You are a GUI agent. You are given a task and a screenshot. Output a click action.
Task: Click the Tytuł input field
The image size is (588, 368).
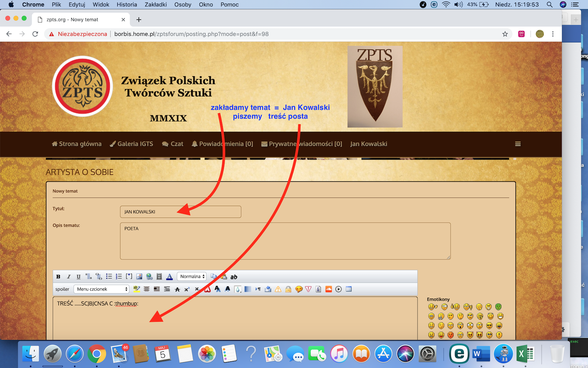coord(180,212)
